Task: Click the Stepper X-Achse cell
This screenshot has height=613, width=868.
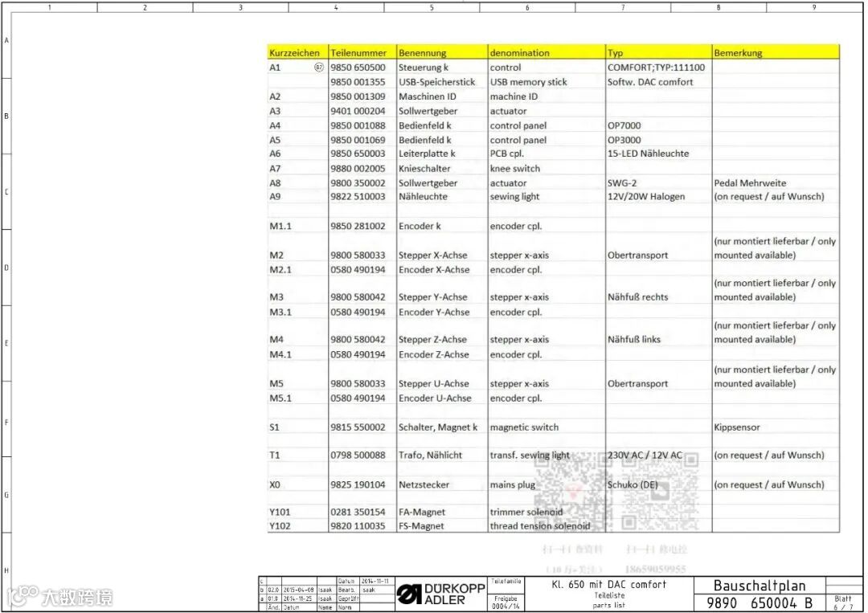Action: tap(433, 255)
